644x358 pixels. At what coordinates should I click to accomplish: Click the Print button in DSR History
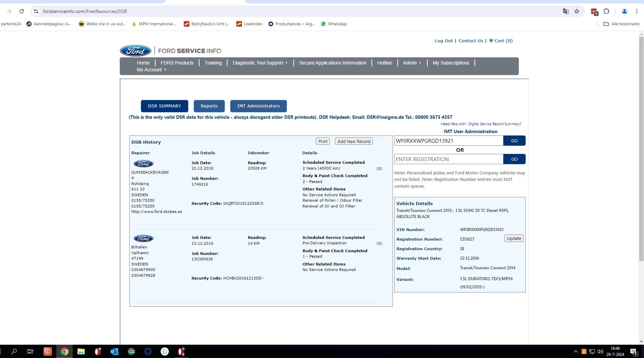[323, 141]
